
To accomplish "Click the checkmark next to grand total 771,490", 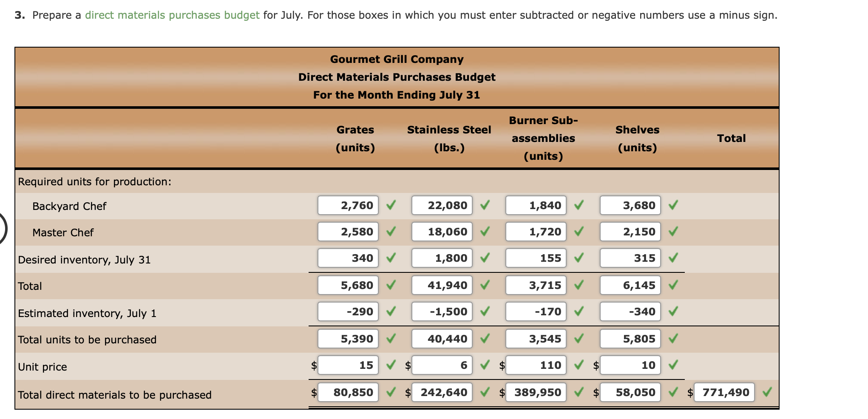I will click(x=768, y=392).
